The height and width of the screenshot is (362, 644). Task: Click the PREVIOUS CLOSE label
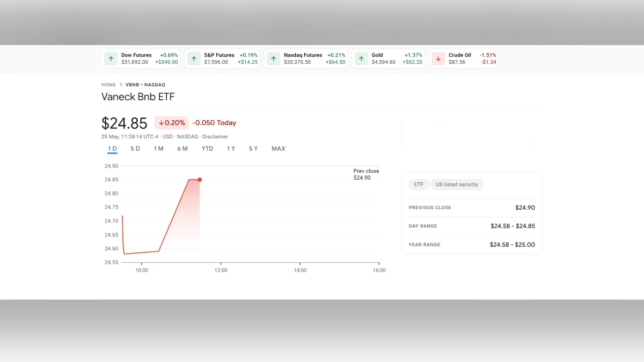coord(430,208)
